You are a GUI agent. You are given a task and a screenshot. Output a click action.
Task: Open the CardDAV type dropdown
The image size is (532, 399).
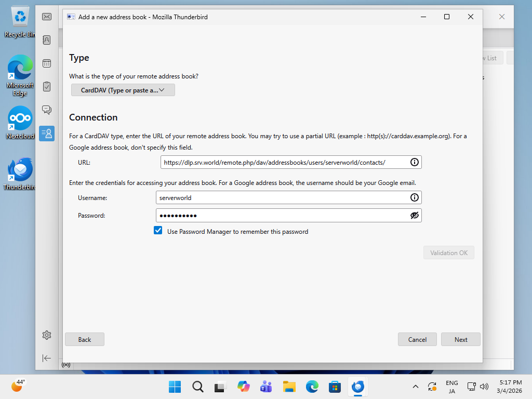pos(123,90)
